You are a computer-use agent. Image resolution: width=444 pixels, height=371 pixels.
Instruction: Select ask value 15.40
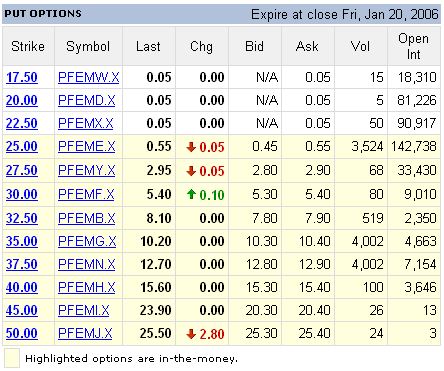[314, 287]
